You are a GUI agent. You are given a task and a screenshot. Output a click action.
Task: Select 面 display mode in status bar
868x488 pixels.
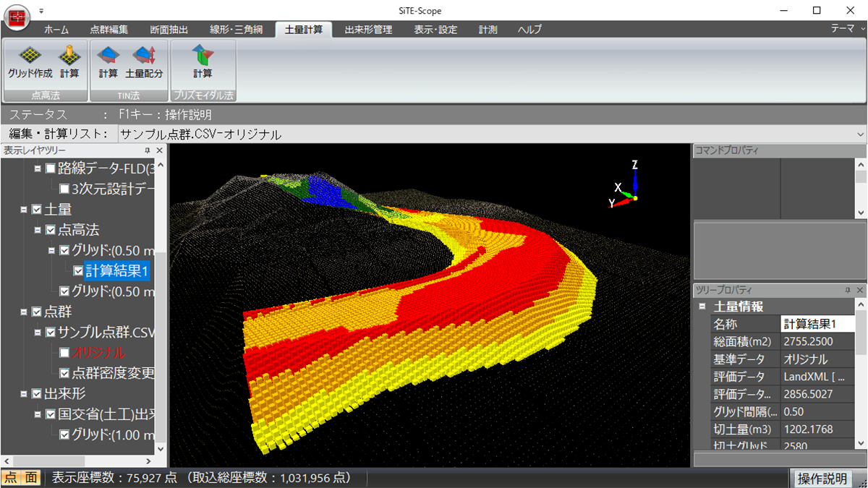point(31,478)
